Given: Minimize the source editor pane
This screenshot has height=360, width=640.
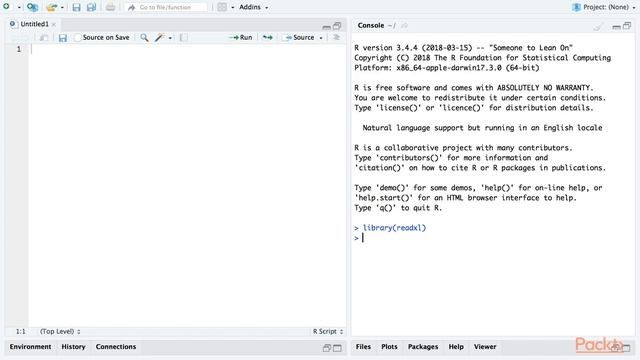Looking at the screenshot, I should (x=327, y=27).
